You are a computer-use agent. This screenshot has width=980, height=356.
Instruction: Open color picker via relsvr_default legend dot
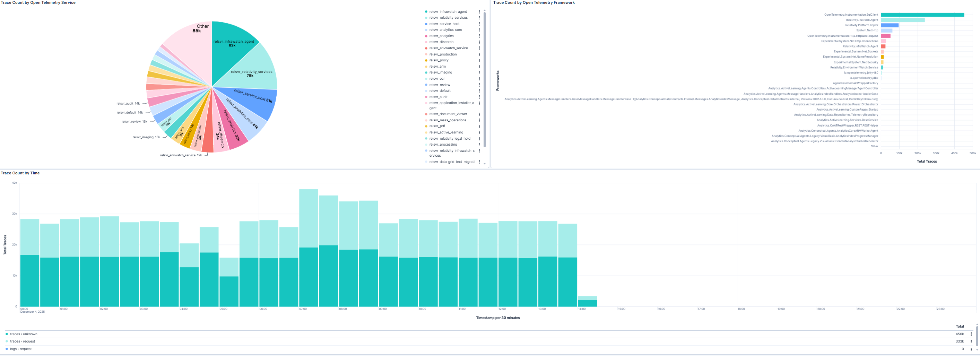tap(425, 90)
